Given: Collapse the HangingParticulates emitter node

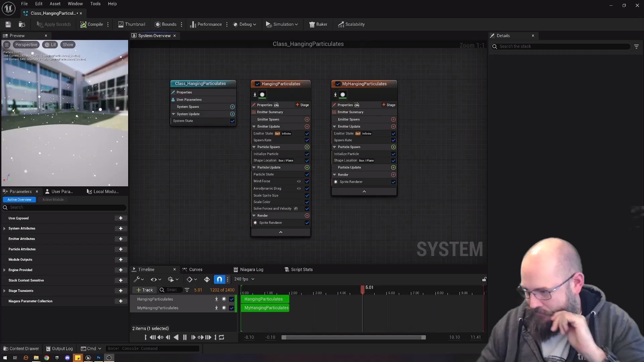Looking at the screenshot, I should (x=281, y=232).
